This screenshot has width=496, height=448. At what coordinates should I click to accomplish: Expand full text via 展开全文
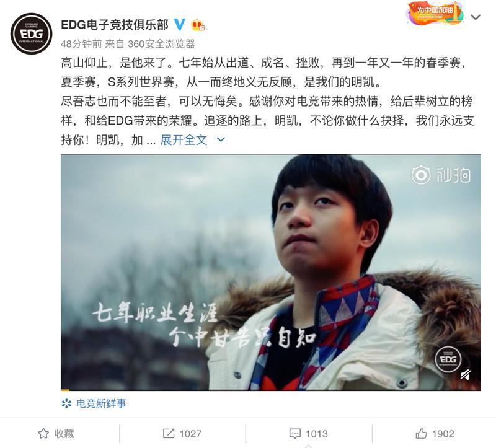point(184,140)
